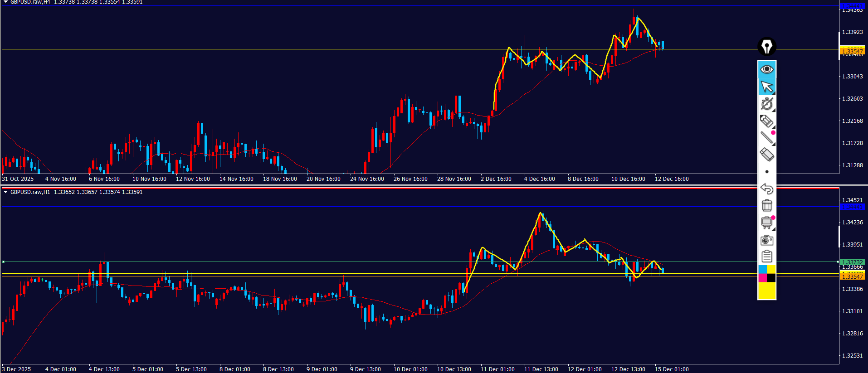The image size is (868, 373).
Task: Select the eraser tool
Action: tap(766, 155)
